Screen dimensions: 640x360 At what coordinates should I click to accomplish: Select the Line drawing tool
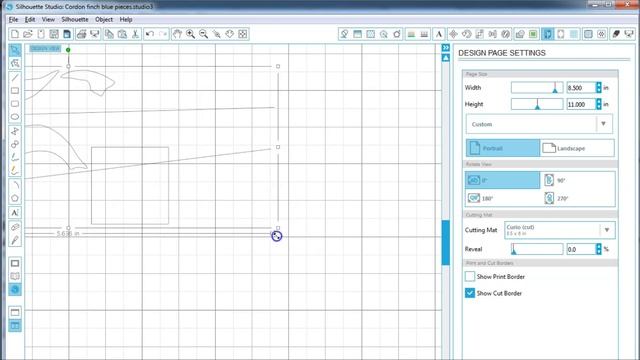(x=15, y=78)
